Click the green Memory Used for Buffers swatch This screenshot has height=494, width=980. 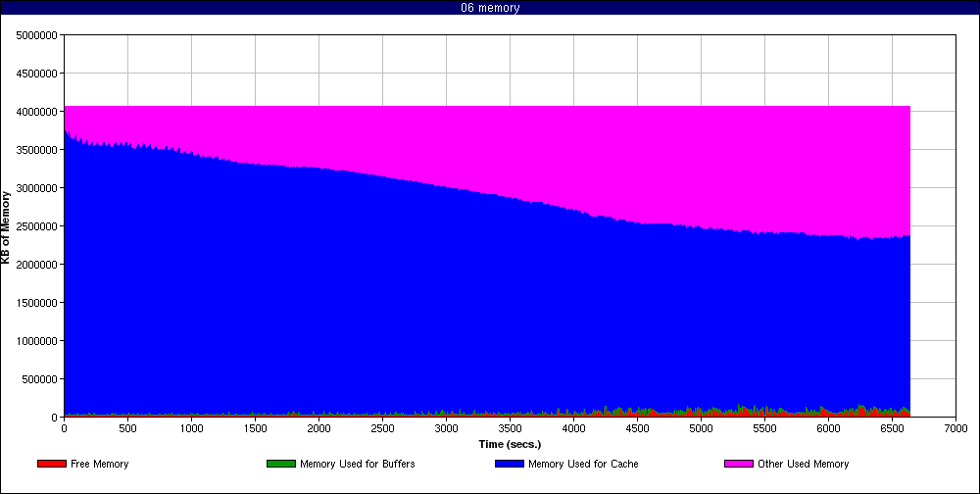(281, 464)
